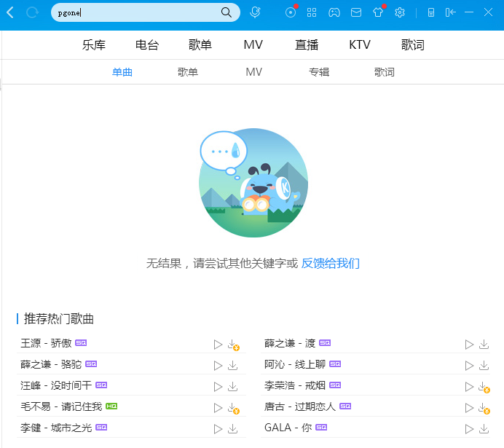This screenshot has width=504, height=448.
Task: Open the listen-to-identify microphone icon
Action: (255, 12)
